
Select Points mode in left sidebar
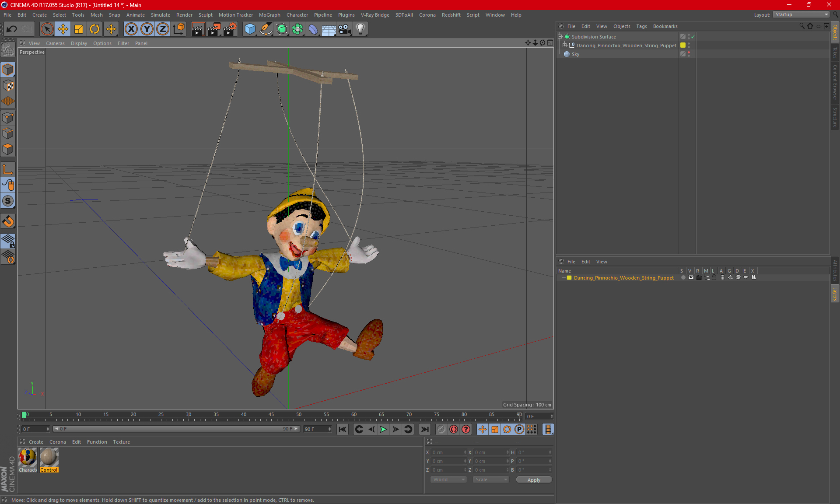coord(8,118)
